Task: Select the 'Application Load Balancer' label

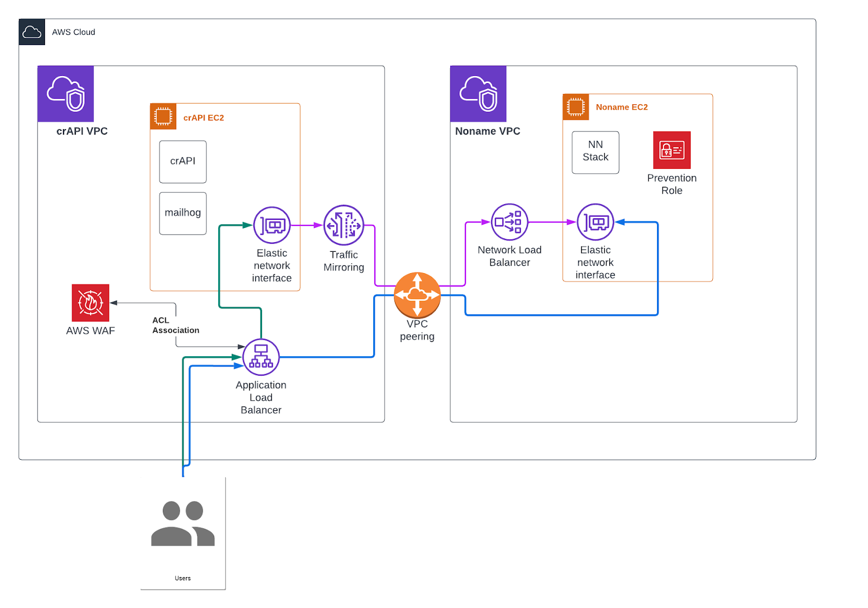Action: click(261, 397)
